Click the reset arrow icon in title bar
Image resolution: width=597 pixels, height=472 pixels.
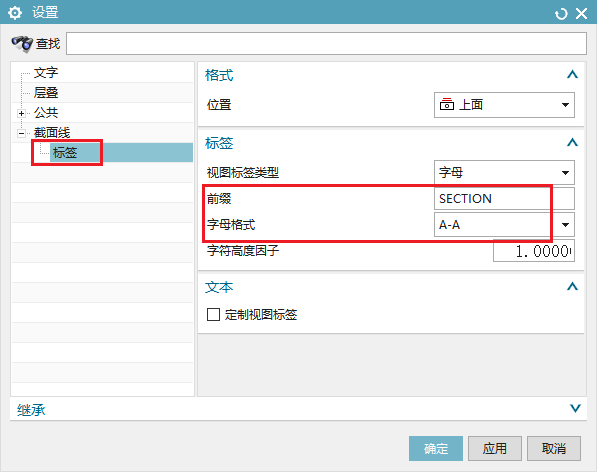coord(561,14)
